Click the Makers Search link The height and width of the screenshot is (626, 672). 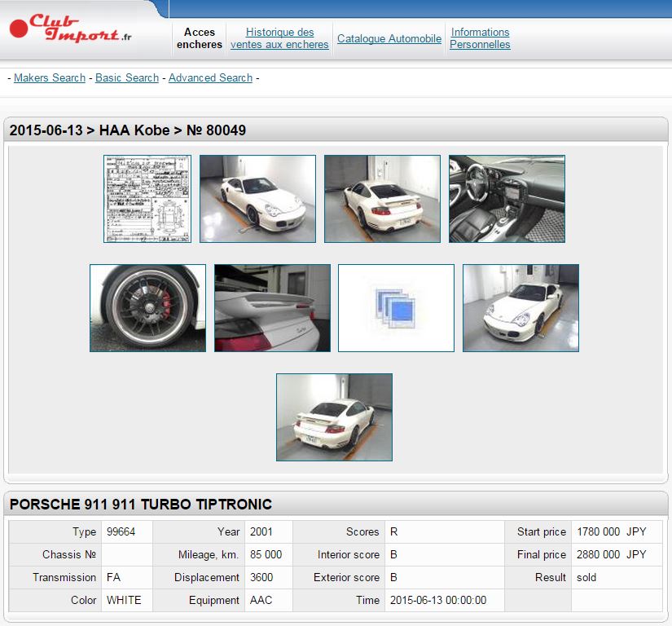coord(50,77)
